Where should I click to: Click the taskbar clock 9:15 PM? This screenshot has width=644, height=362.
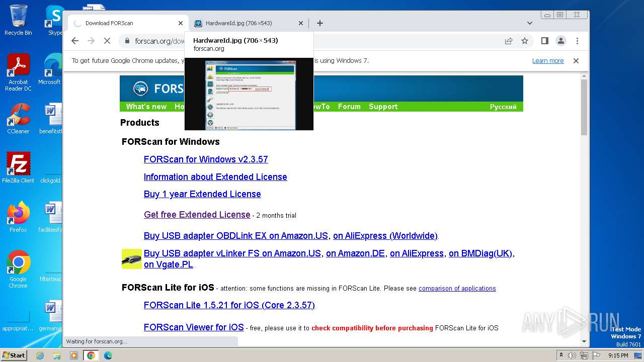tap(618, 355)
